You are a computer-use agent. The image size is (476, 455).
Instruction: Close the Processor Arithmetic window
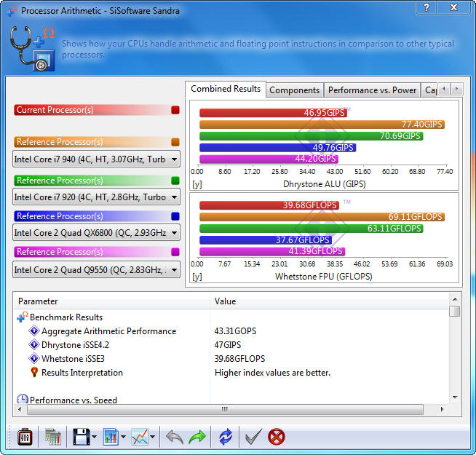(x=453, y=7)
